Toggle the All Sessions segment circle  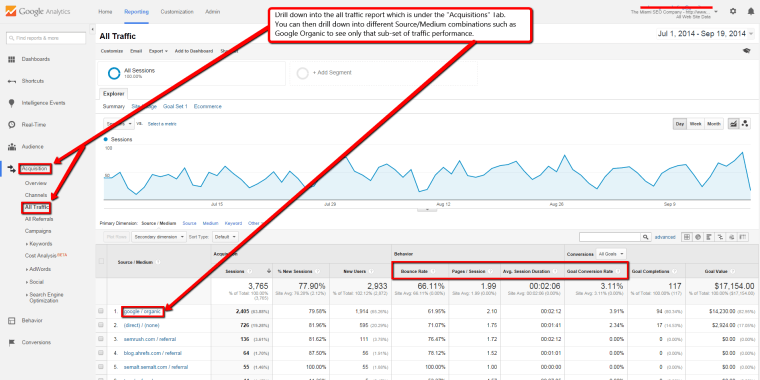(114, 73)
